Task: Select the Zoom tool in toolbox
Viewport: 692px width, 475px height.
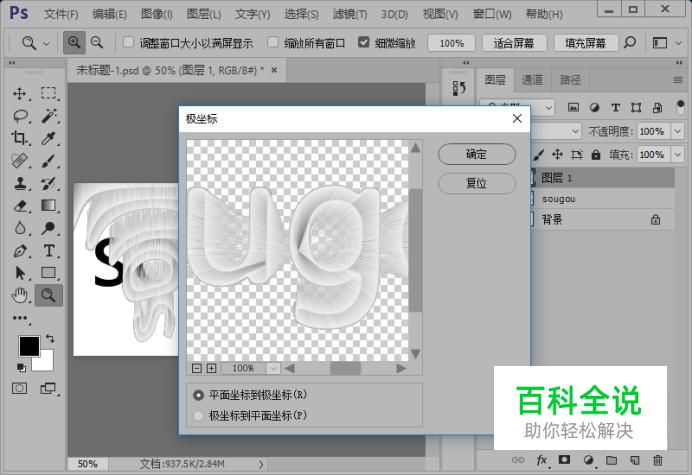Action: tap(49, 295)
